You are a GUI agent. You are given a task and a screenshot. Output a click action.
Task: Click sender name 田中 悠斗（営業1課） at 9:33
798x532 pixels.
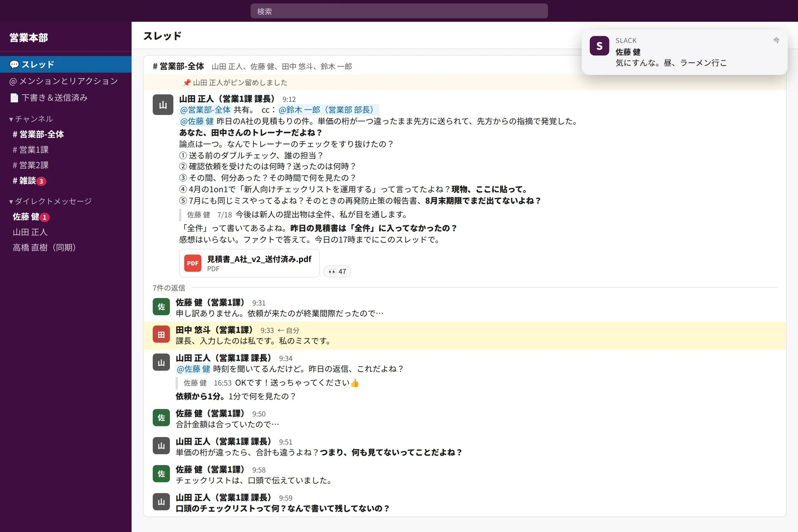coord(214,330)
